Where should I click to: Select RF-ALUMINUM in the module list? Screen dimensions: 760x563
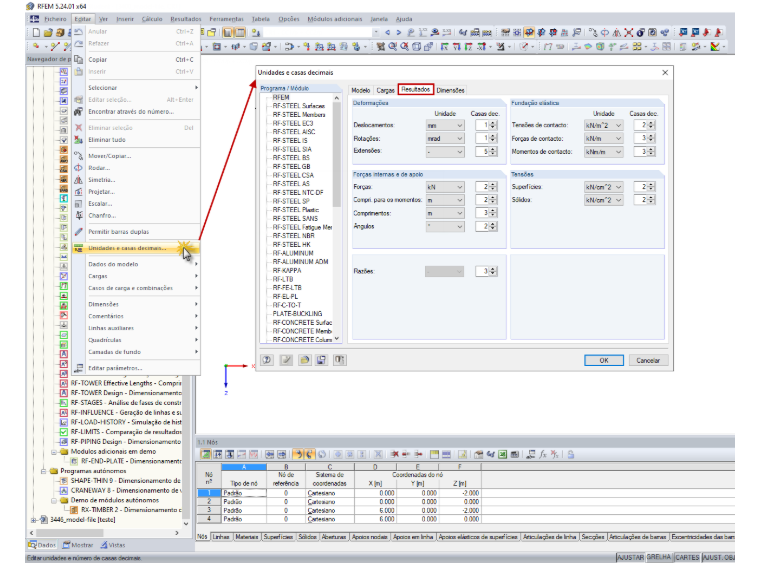(x=293, y=253)
